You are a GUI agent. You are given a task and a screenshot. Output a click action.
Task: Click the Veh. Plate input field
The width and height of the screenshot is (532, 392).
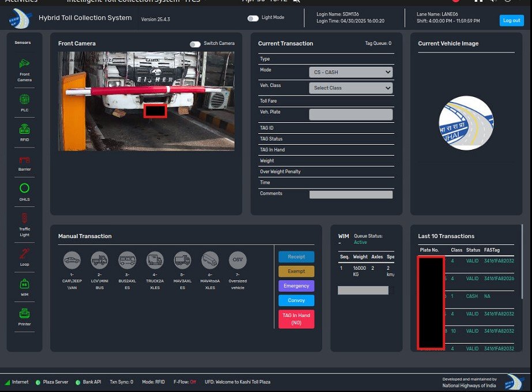(x=351, y=114)
